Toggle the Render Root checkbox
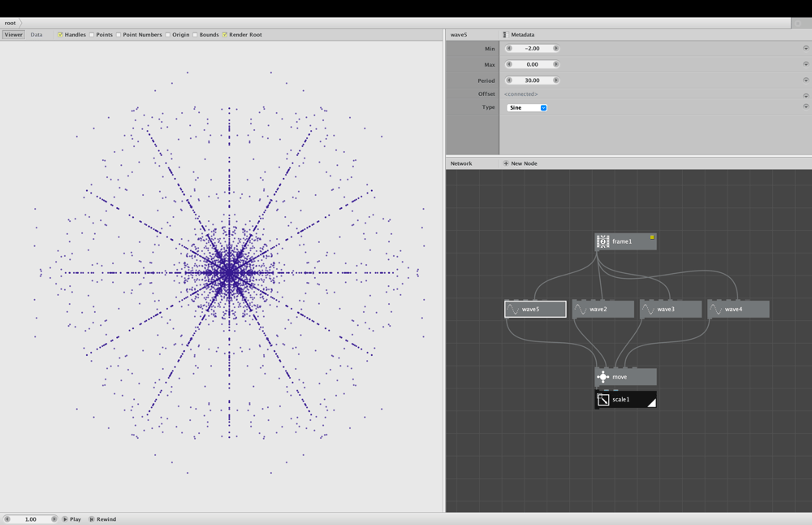 [x=225, y=35]
